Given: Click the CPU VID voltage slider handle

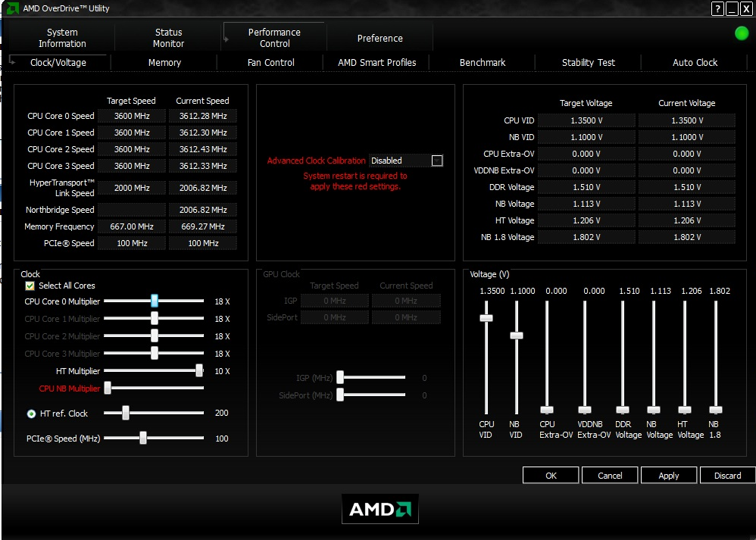Looking at the screenshot, I should pyautogui.click(x=486, y=318).
